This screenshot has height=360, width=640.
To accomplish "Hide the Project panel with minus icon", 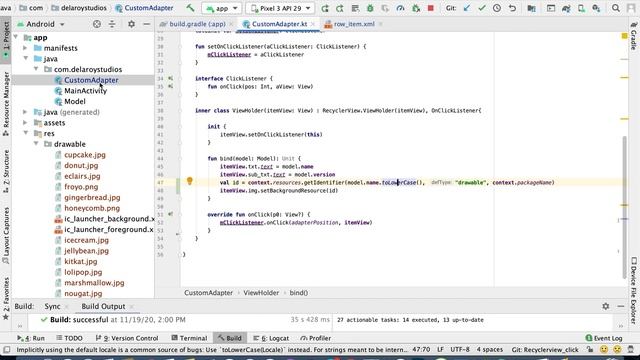I will tap(147, 24).
